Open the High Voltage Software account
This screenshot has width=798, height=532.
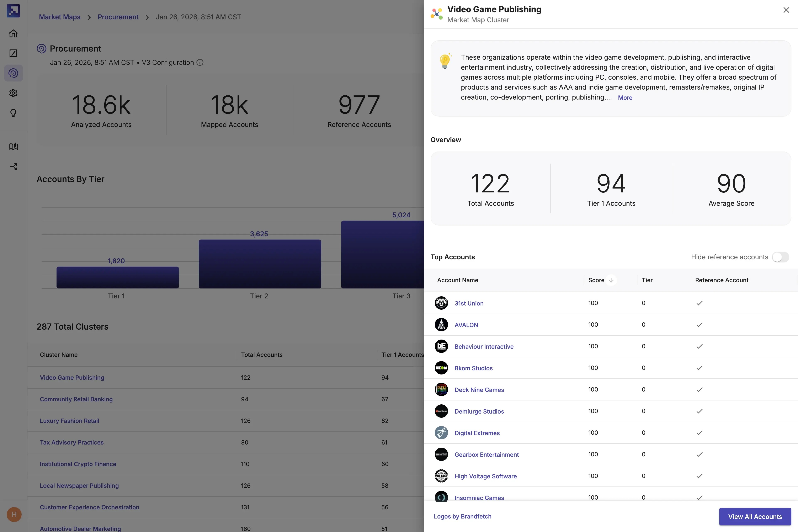[x=485, y=476]
